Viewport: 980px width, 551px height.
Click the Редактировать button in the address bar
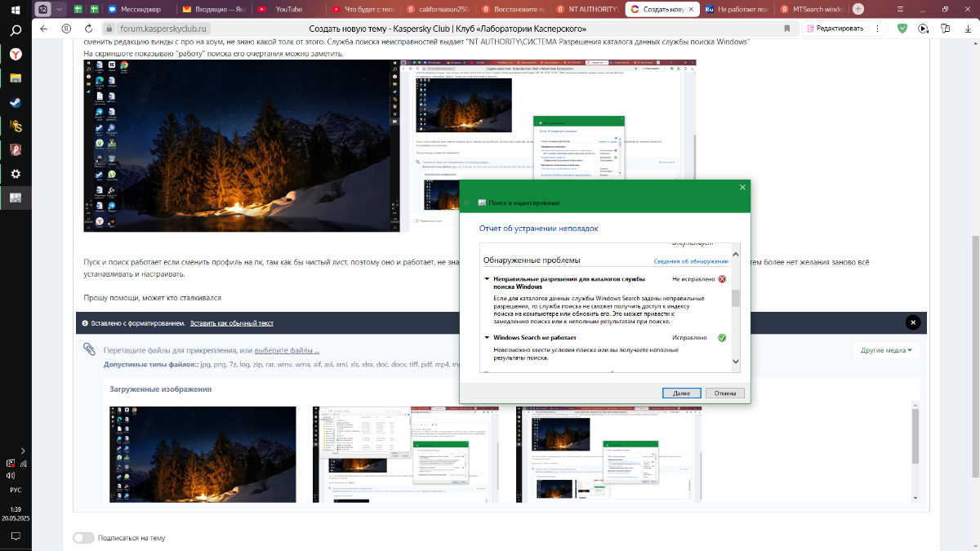tap(836, 28)
